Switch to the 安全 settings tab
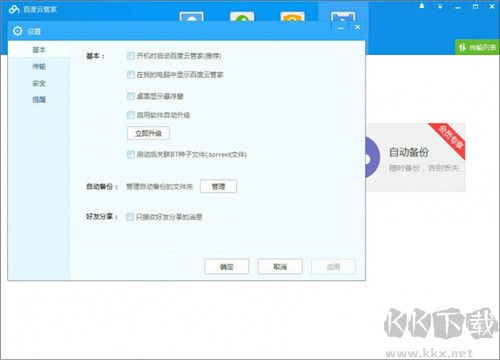 [39, 83]
